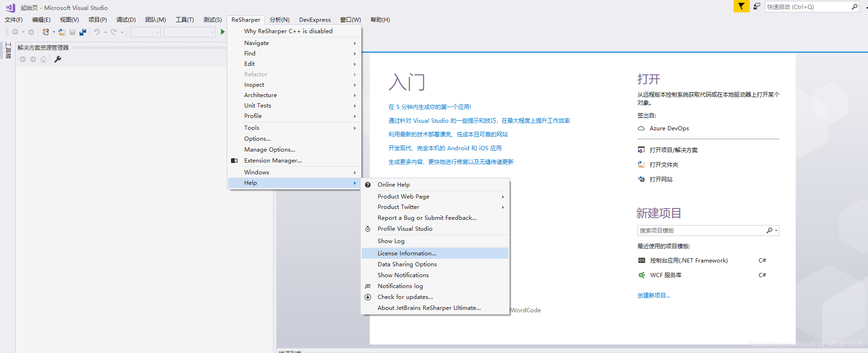Viewport: 868px width, 353px height.
Task: Click the 创建新项目 link
Action: [654, 296]
